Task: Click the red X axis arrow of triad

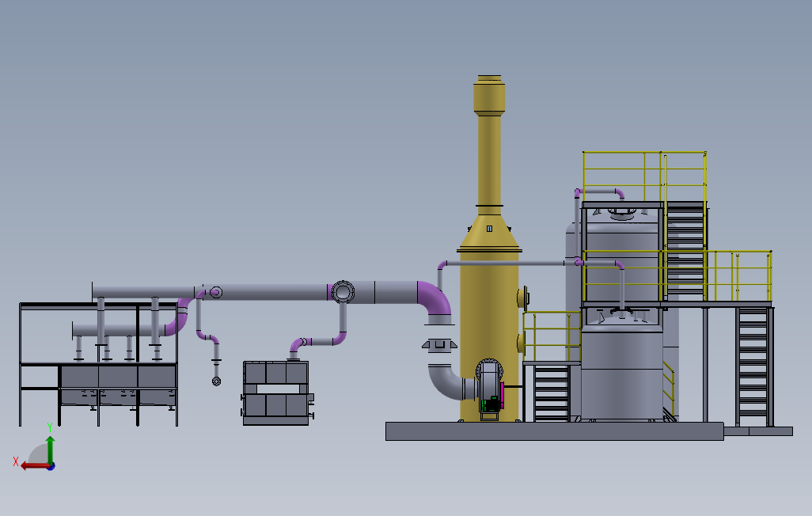Action: [x=34, y=466]
